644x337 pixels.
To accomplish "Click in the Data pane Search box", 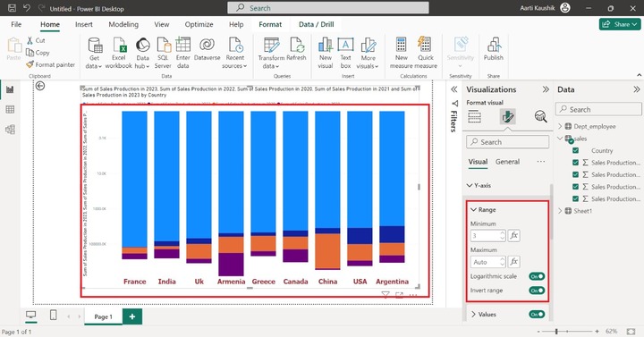I will (598, 109).
